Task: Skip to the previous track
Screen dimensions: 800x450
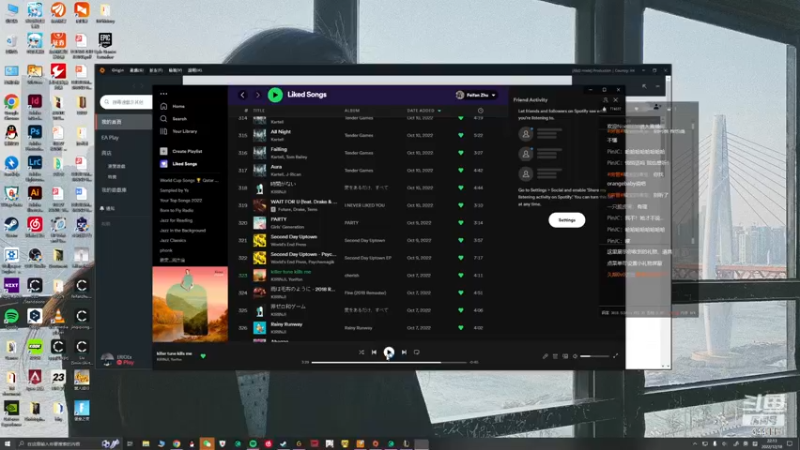Action: click(374, 352)
